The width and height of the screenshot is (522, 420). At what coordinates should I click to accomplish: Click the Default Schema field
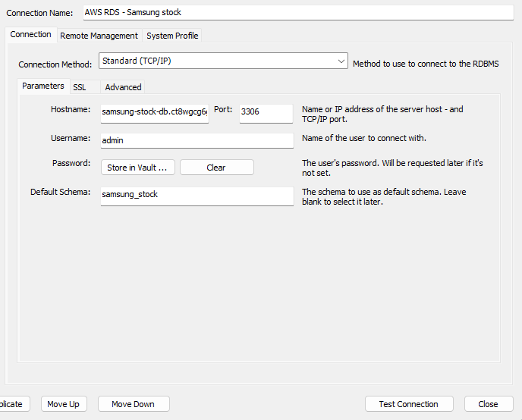point(197,196)
